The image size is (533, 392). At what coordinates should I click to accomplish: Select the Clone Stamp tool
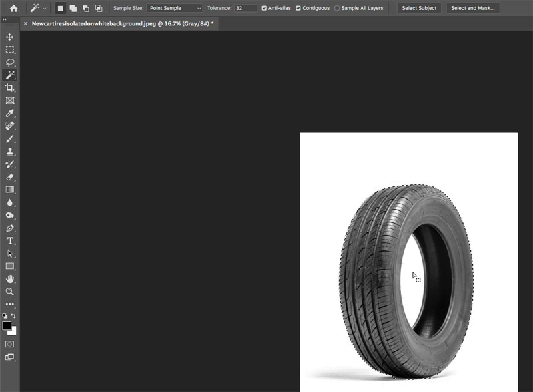pyautogui.click(x=10, y=152)
